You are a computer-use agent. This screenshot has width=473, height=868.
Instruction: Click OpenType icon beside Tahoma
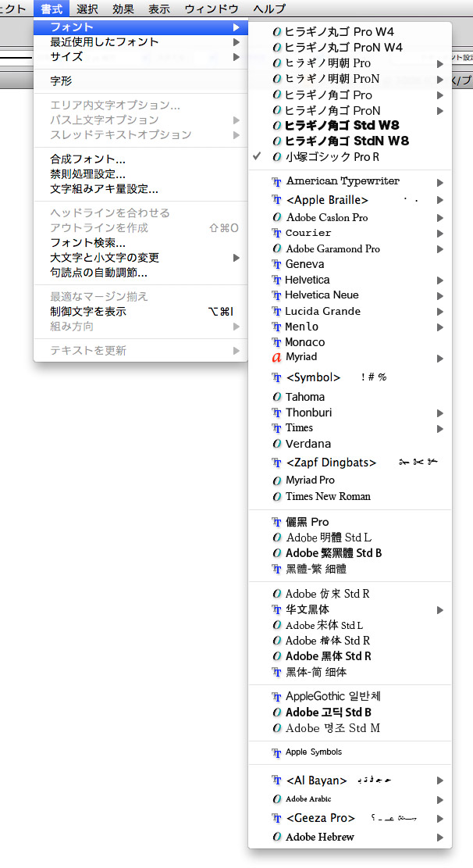[277, 397]
